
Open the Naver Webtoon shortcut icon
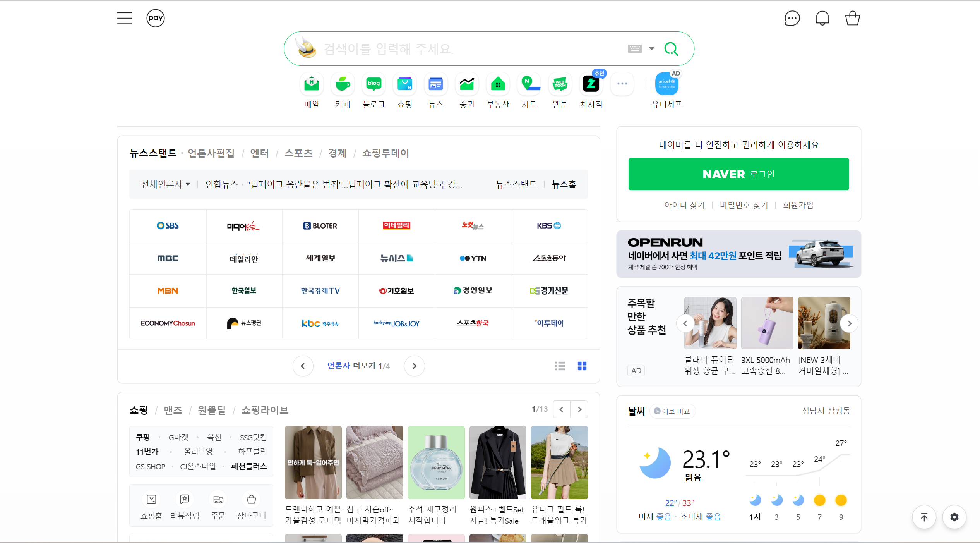tap(560, 84)
